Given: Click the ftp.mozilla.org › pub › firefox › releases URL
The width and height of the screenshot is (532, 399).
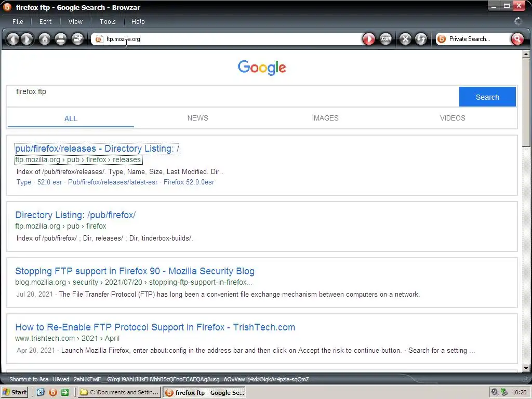Looking at the screenshot, I should (78, 159).
